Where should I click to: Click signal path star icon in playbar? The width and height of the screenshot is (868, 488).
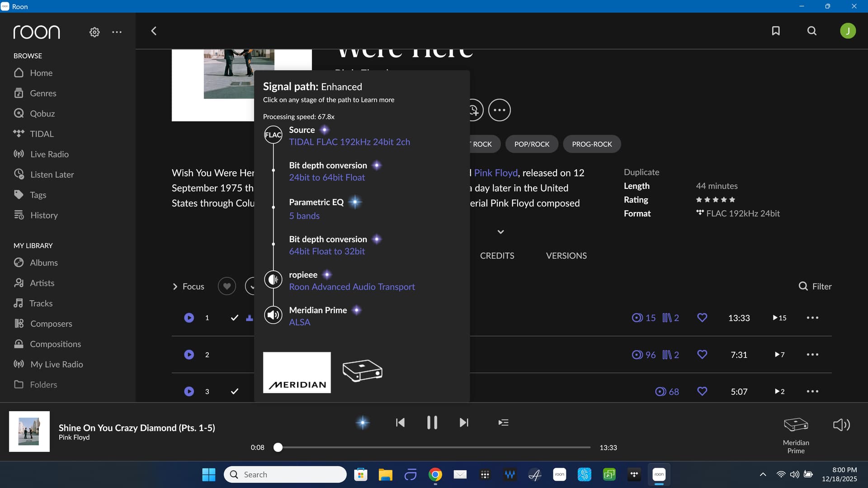pos(363,422)
